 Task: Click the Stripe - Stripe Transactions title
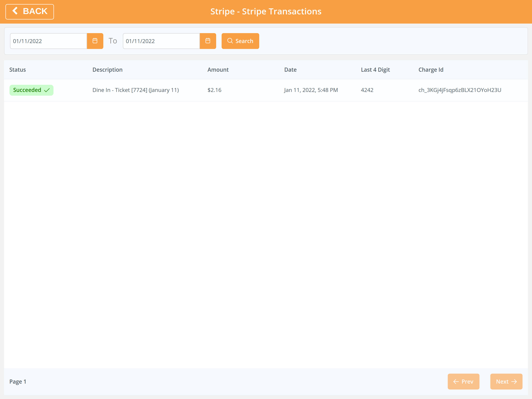pyautogui.click(x=266, y=11)
